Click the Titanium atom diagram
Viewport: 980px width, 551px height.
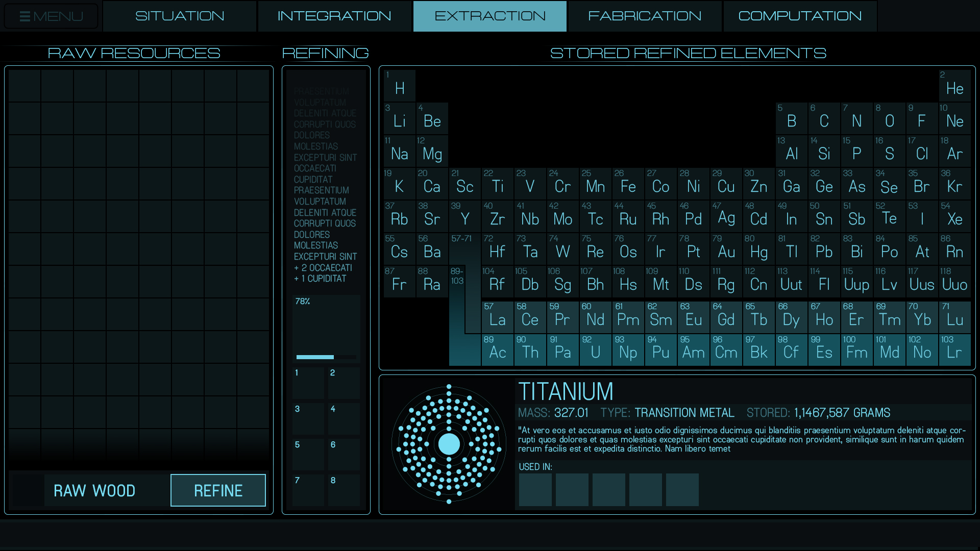point(449,444)
